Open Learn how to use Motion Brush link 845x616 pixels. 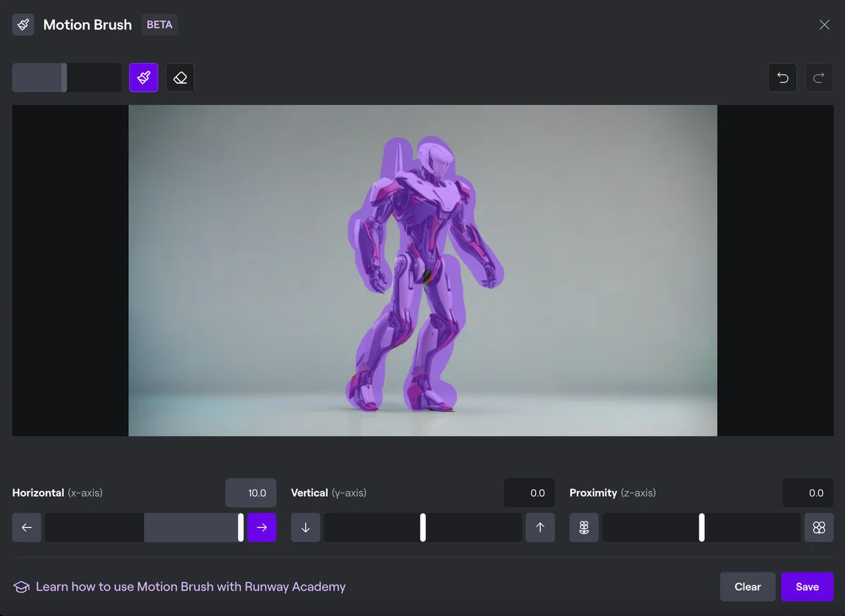pos(191,586)
